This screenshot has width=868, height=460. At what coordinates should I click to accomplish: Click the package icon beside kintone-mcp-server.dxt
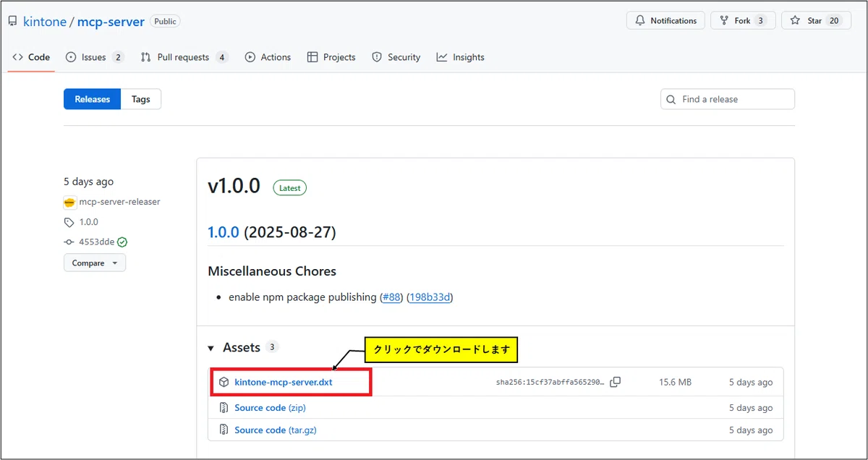[224, 382]
